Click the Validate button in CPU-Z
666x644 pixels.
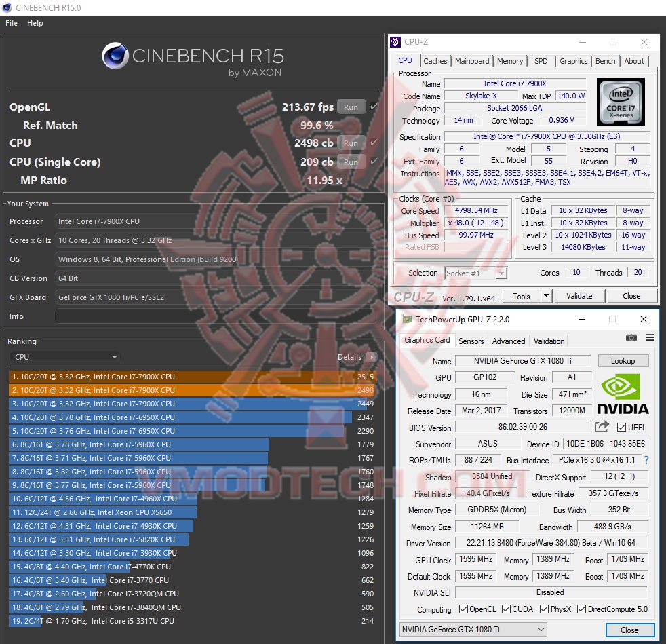point(579,295)
